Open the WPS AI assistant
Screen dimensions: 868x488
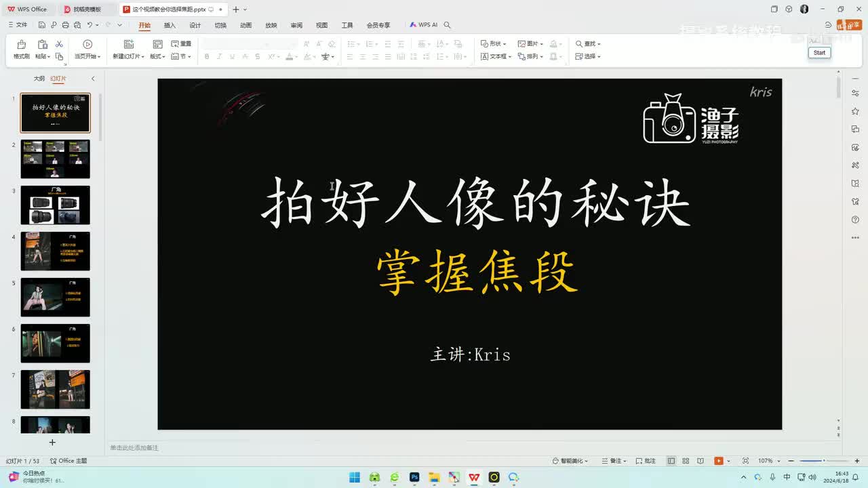[x=424, y=25]
